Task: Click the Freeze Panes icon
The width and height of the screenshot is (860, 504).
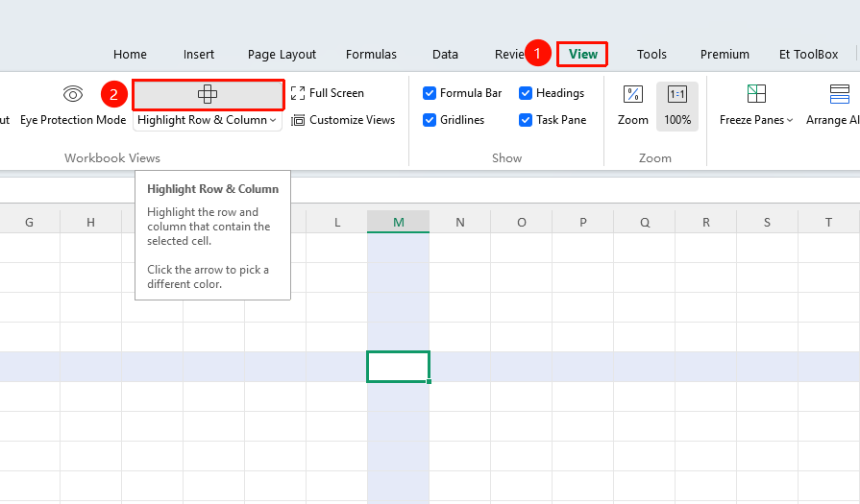Action: point(756,94)
